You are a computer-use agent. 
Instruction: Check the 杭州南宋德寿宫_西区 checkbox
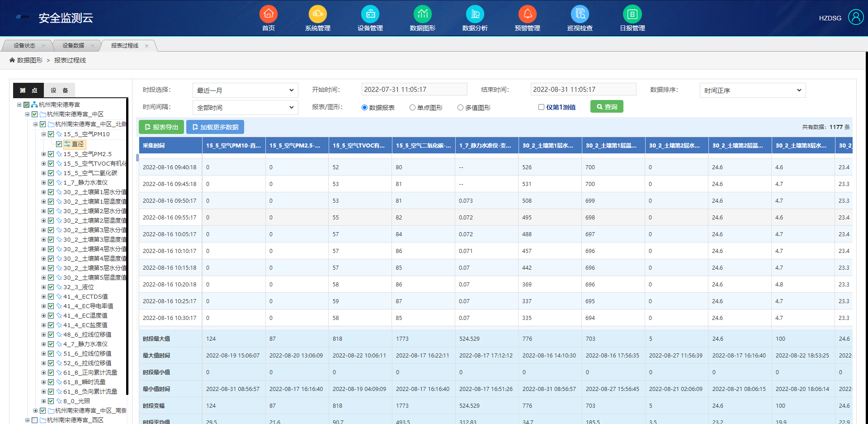coord(34,420)
